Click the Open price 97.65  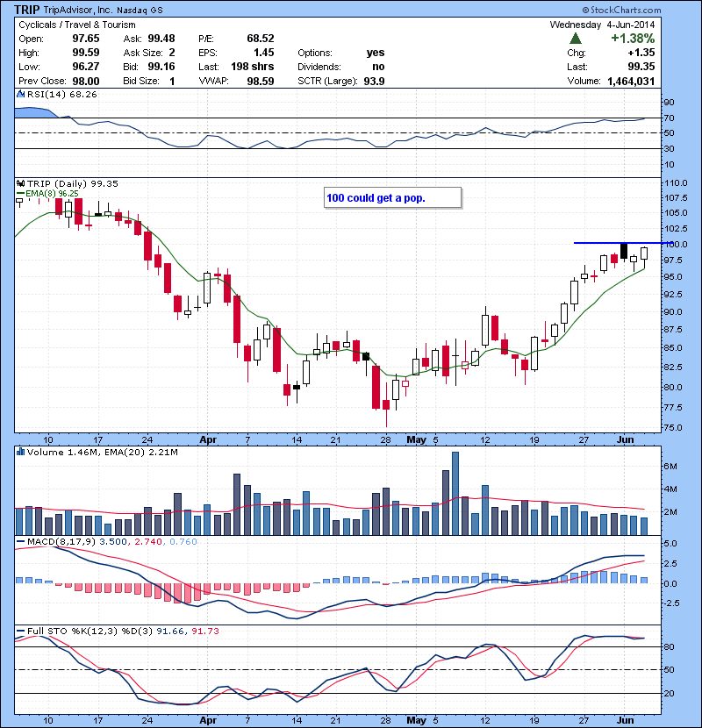tap(86, 39)
